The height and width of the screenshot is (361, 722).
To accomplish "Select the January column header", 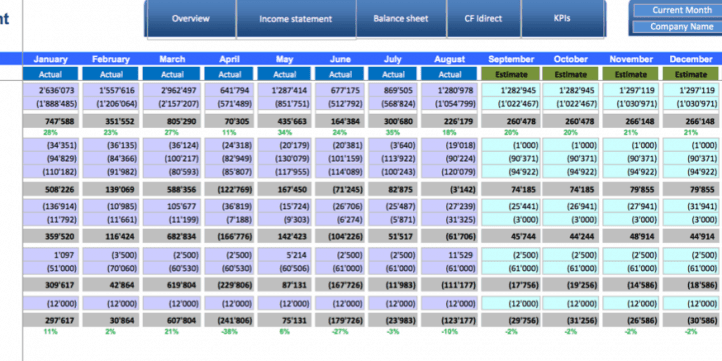I will coord(51,59).
